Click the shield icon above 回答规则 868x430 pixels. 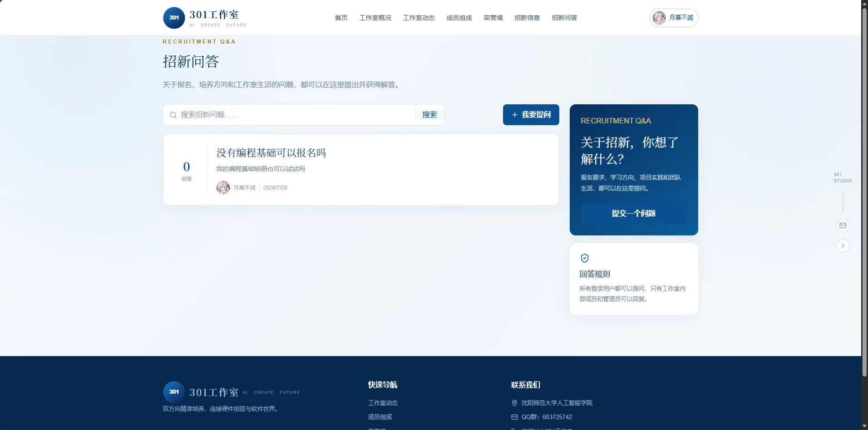coord(585,258)
